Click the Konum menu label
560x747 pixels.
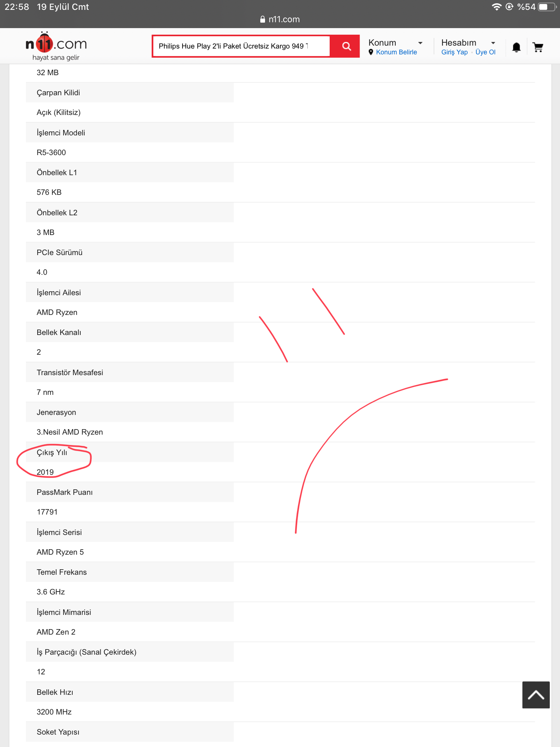382,43
